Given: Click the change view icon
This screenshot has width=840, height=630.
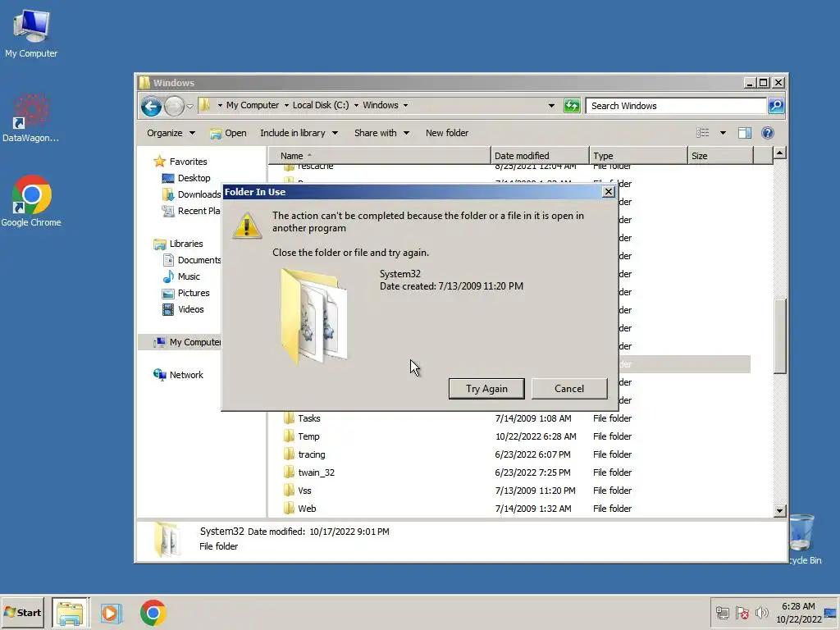Looking at the screenshot, I should coord(702,133).
